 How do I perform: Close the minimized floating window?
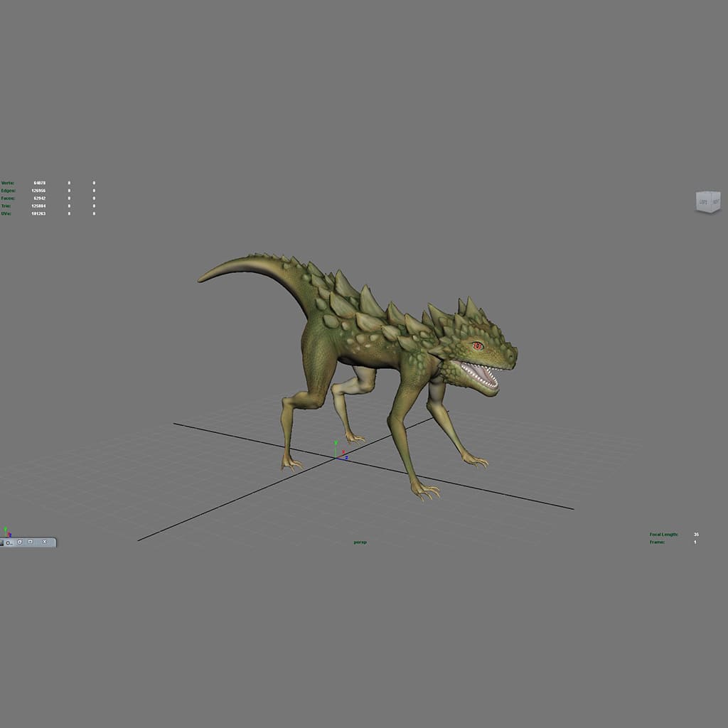point(44,542)
